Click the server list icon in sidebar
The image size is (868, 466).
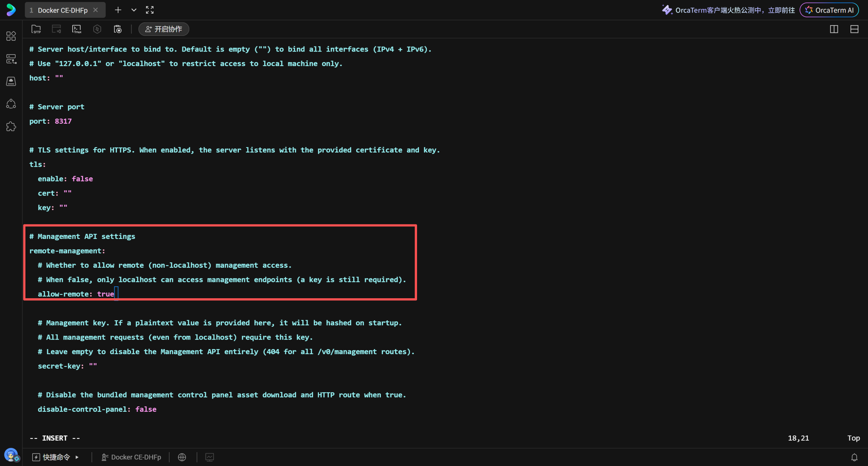[x=11, y=59]
